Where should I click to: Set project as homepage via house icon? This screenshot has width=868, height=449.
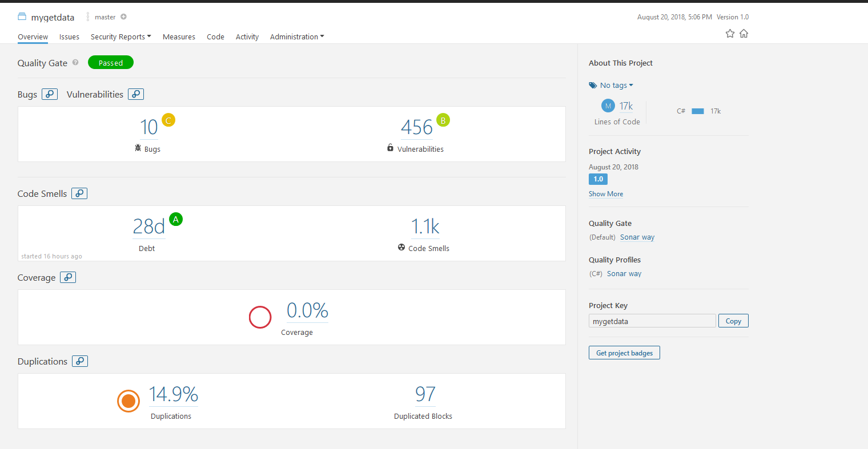tap(744, 34)
